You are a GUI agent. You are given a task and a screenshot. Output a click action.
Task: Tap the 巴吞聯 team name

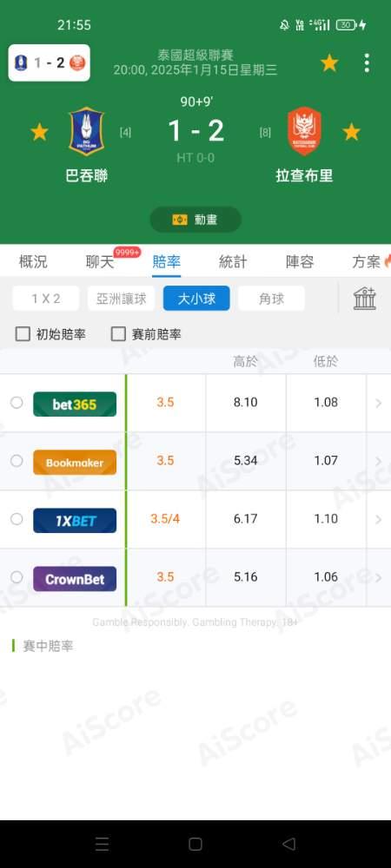pos(86,176)
